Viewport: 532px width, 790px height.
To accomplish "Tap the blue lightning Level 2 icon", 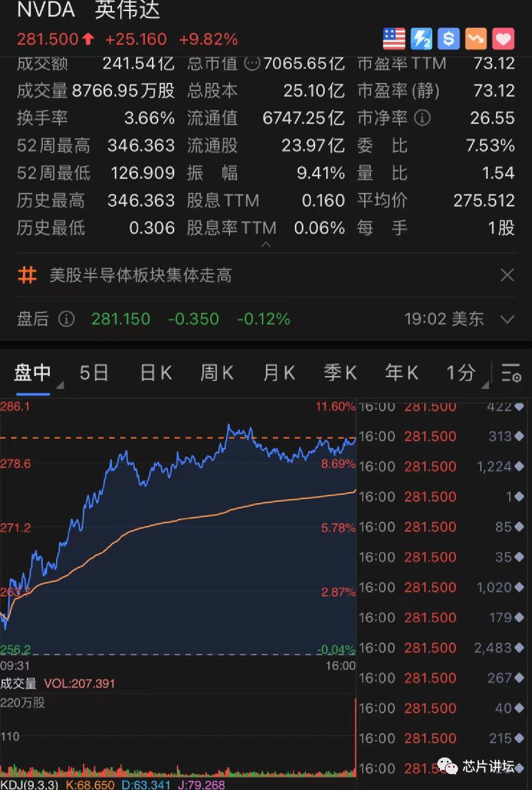I will (x=421, y=39).
